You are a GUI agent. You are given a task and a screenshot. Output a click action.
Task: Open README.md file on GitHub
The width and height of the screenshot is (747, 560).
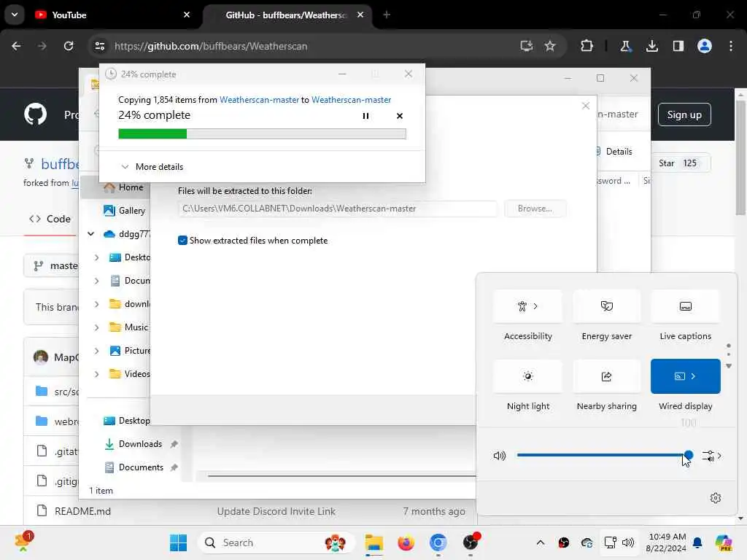[82, 511]
